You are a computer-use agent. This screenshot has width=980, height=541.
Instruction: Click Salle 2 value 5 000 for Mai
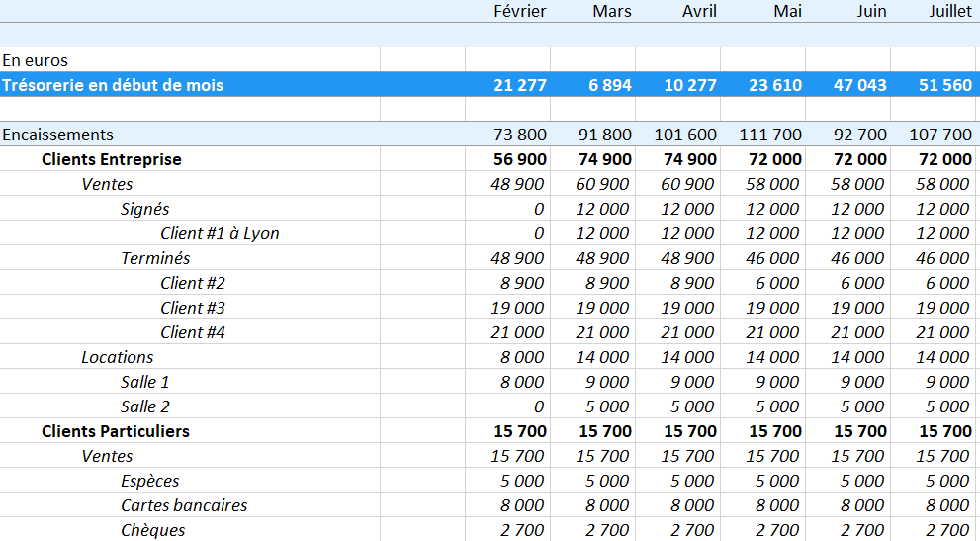tap(777, 406)
